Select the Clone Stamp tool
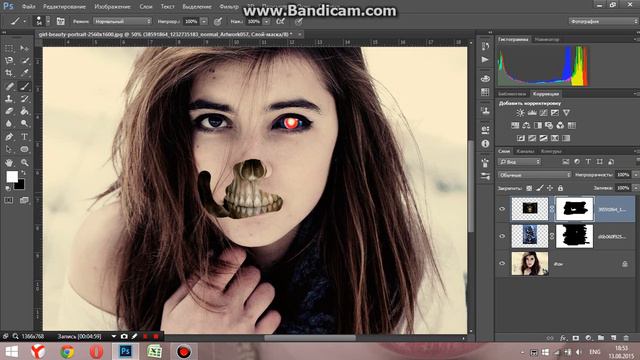This screenshot has width=640, height=360. click(9, 99)
